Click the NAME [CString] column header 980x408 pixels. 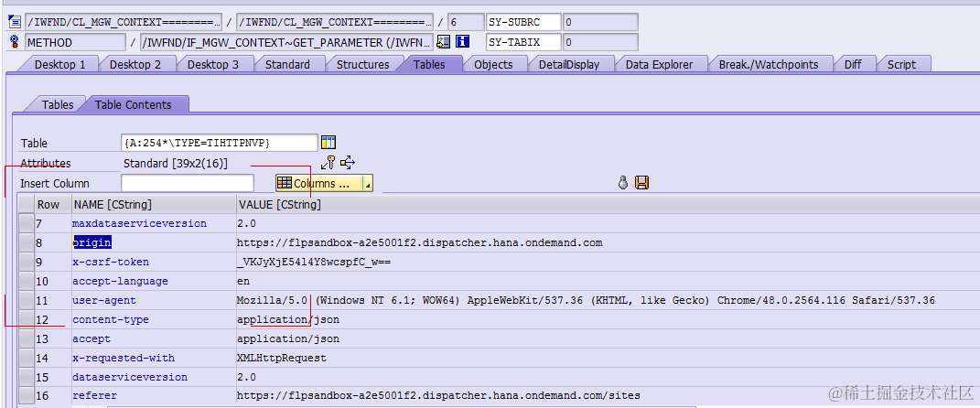pyautogui.click(x=154, y=204)
